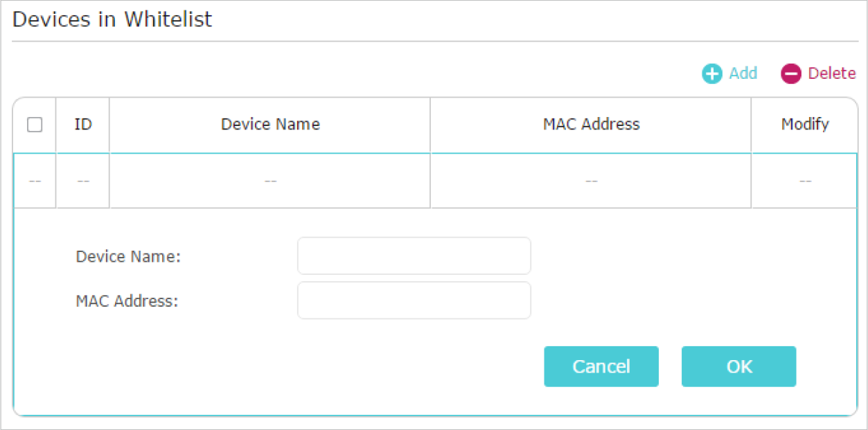Select empty row placeholder under Device Name column

coord(270,181)
